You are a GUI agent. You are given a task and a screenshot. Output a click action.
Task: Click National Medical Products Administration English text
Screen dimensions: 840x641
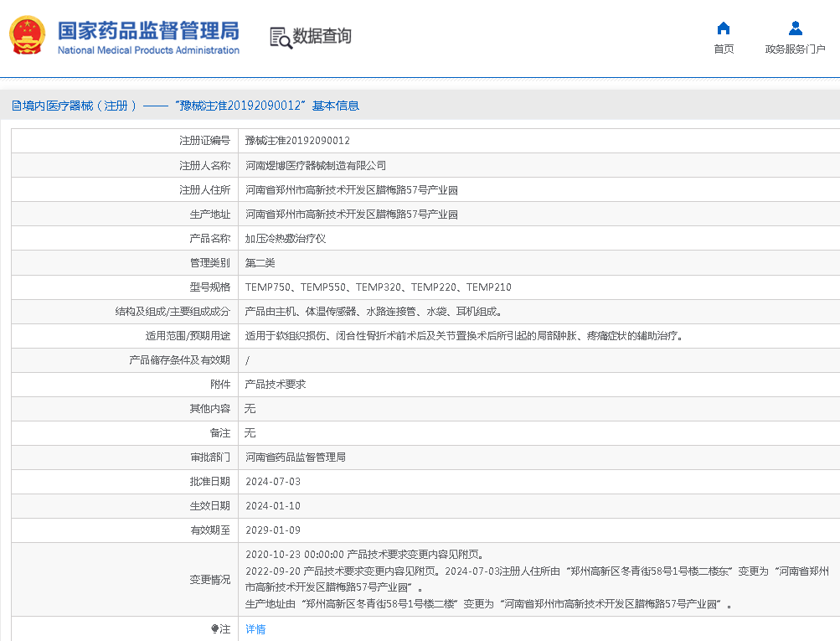point(148,50)
